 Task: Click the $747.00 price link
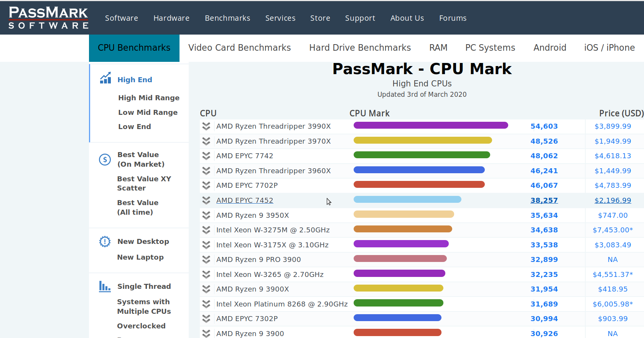point(613,215)
